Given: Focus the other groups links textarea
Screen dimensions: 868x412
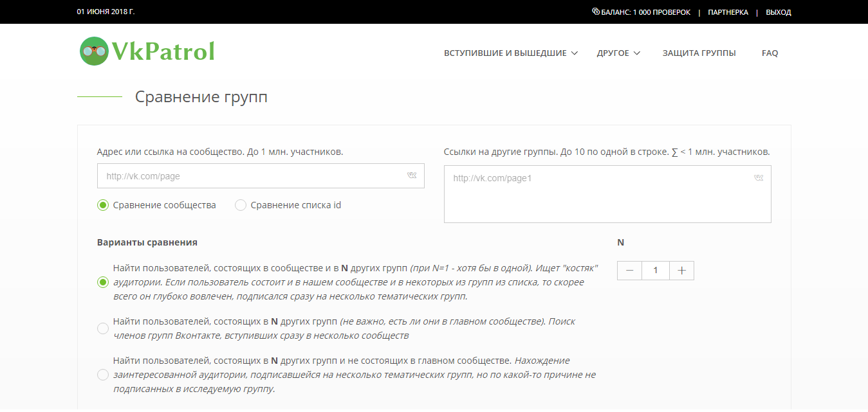Looking at the screenshot, I should [607, 194].
